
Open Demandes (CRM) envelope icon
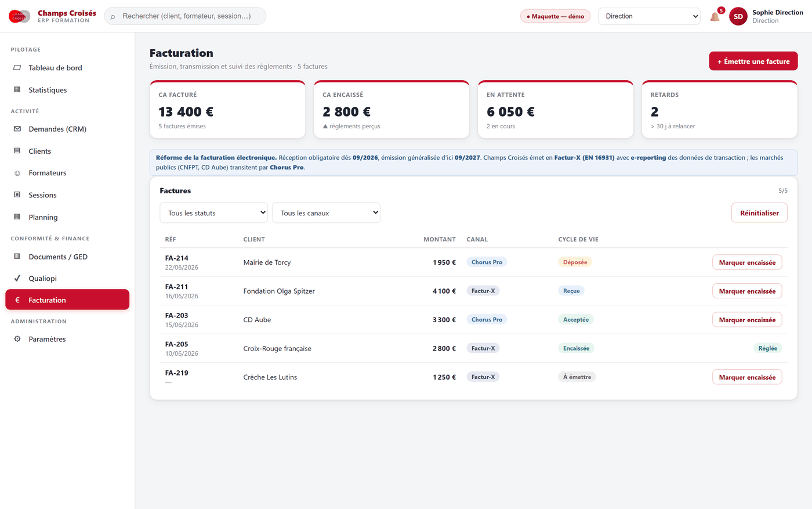coord(17,129)
